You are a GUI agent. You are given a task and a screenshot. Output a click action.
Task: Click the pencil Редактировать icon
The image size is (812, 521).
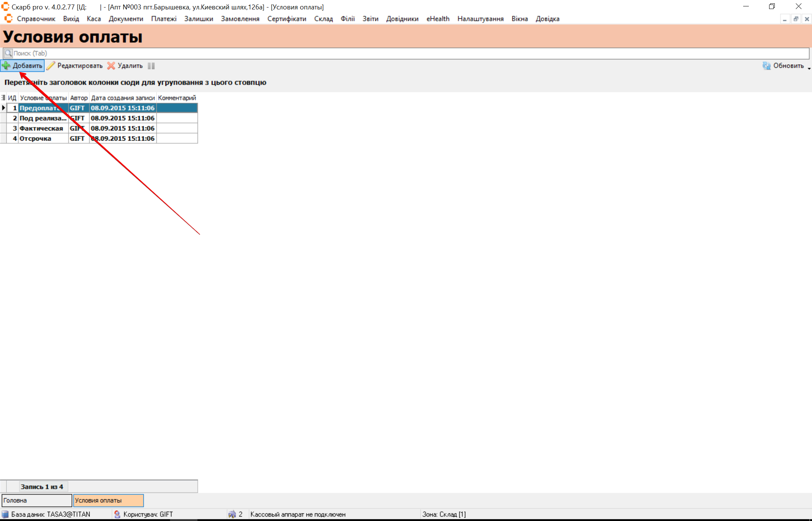tap(51, 65)
